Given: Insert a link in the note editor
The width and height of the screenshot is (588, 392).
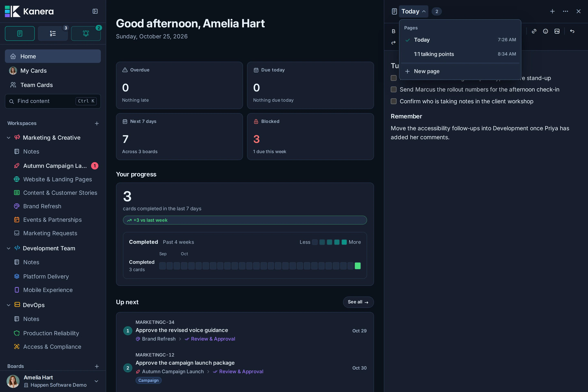Looking at the screenshot, I should tap(534, 31).
